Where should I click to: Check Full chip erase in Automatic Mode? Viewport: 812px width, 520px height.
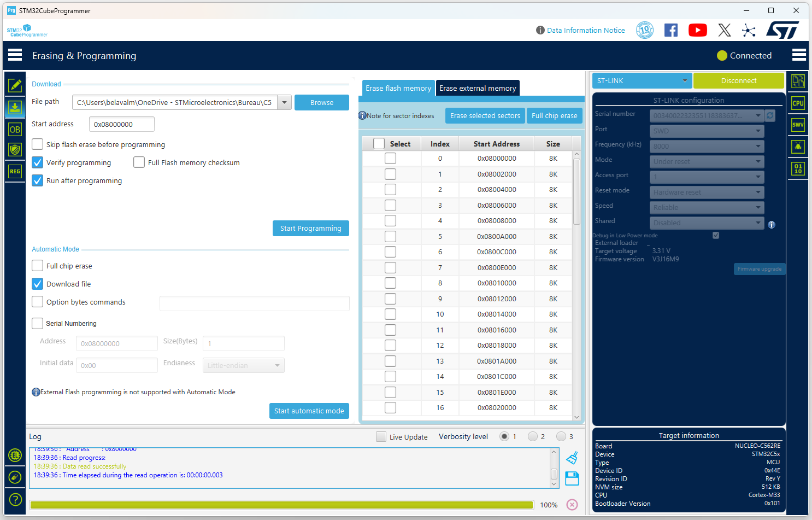pos(38,266)
